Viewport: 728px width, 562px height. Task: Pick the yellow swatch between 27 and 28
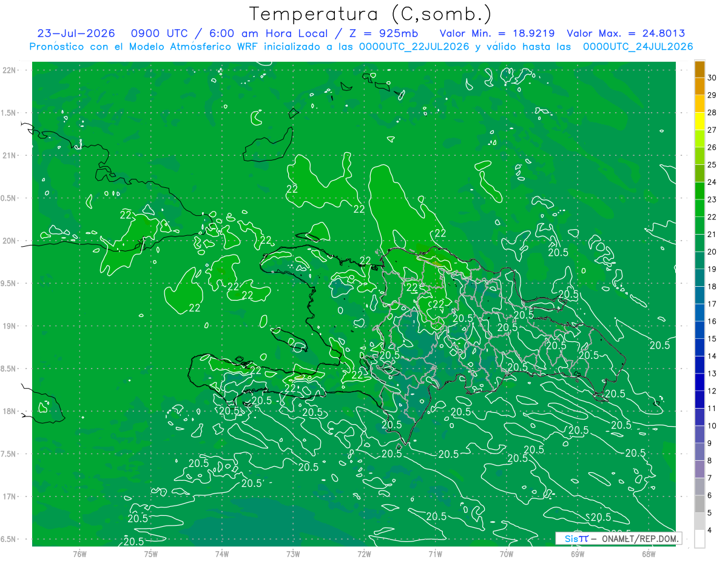coord(699,121)
